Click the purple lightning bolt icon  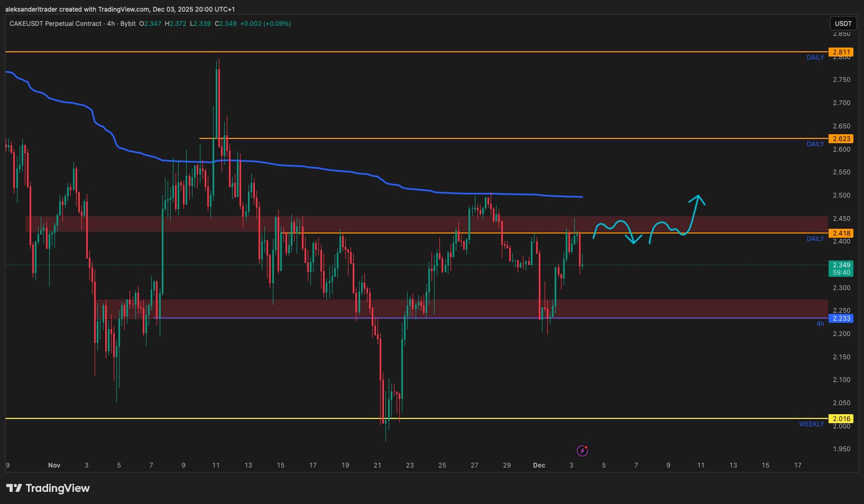(x=582, y=451)
